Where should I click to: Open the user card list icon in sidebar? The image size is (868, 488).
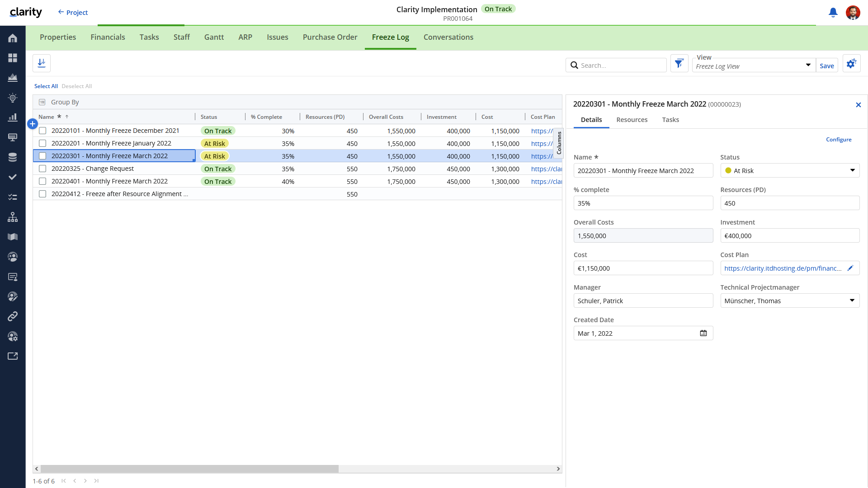(x=13, y=277)
